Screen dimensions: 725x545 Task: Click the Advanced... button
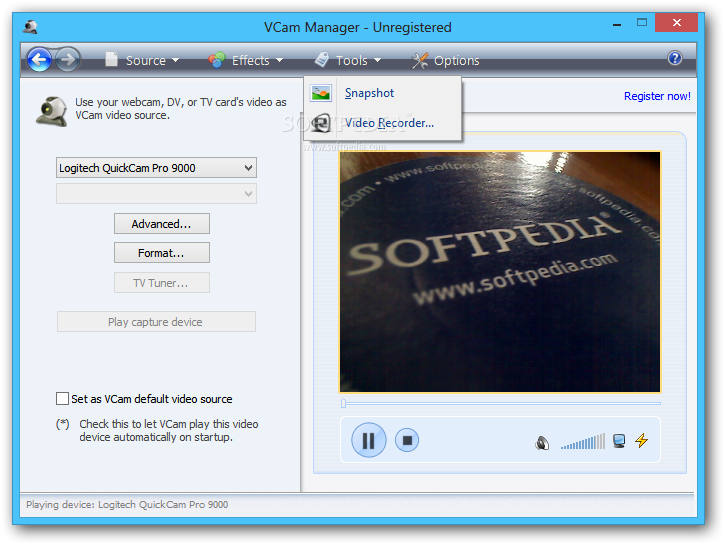tap(161, 224)
